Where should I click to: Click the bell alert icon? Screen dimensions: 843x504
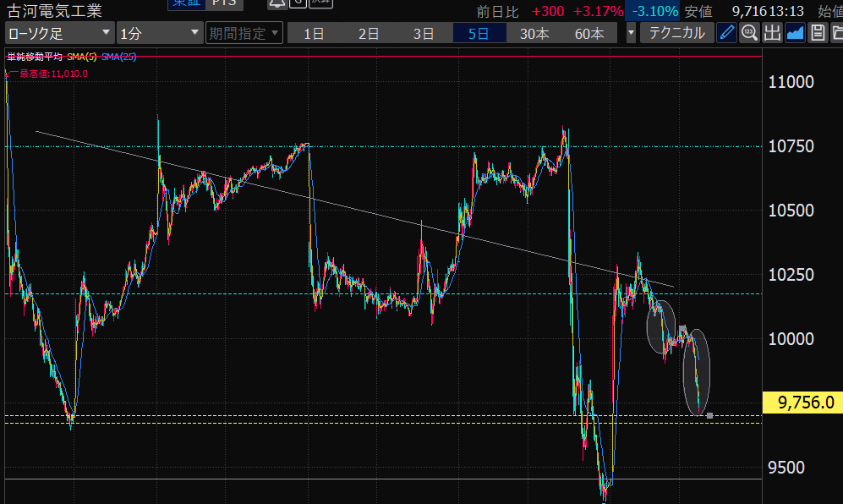point(276,4)
